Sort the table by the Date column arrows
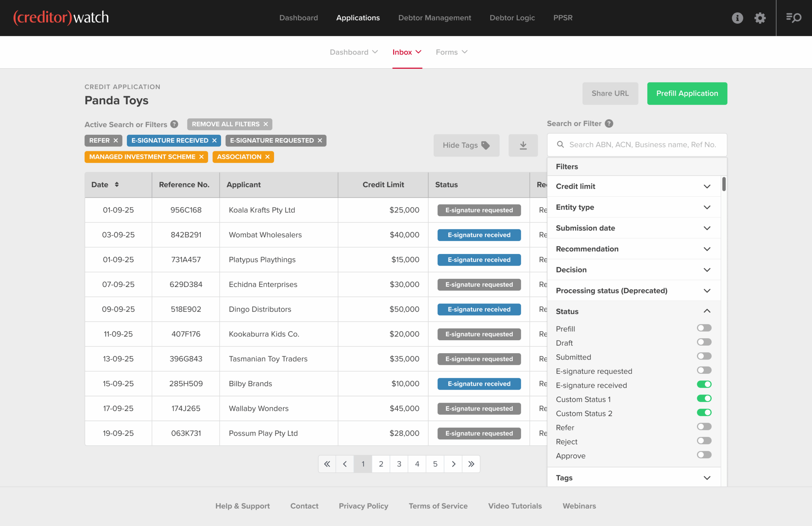The image size is (812, 526). click(x=117, y=185)
